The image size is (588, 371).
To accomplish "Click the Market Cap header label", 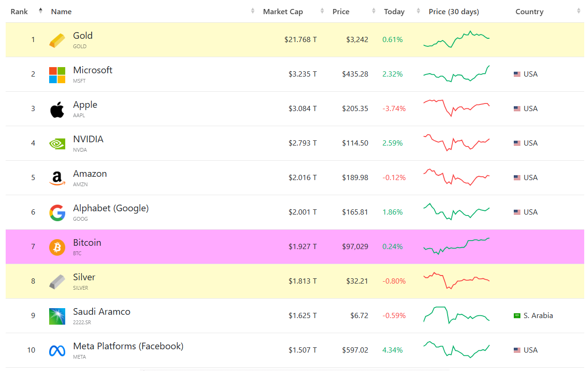I will pyautogui.click(x=283, y=12).
